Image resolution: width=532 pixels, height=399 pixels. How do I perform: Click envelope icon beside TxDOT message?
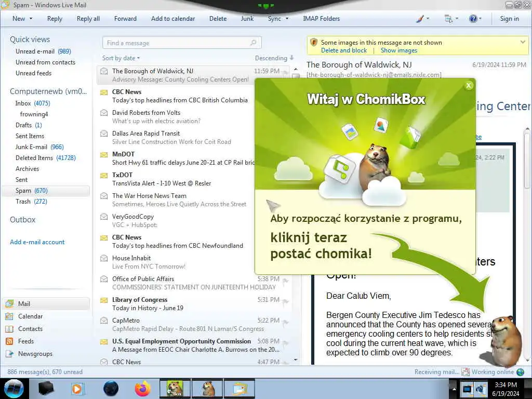click(104, 175)
